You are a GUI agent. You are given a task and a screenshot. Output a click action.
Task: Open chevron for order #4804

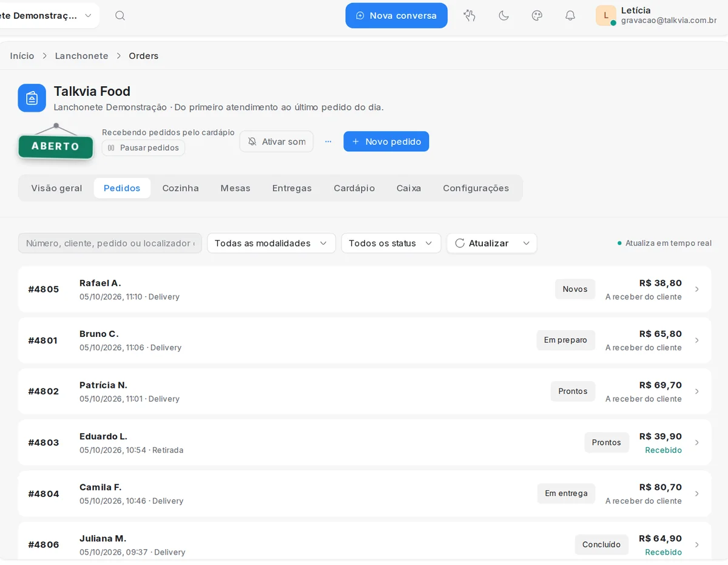[697, 493]
